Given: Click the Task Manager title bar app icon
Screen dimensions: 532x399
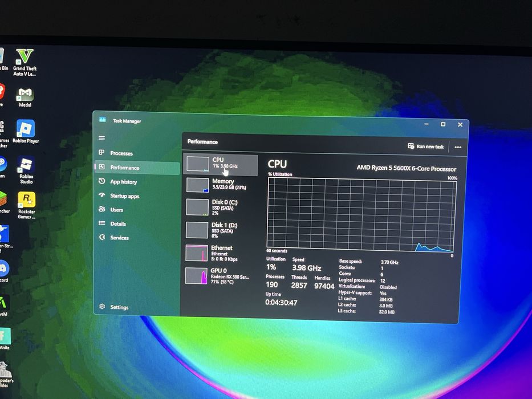Looking at the screenshot, I should (103, 120).
